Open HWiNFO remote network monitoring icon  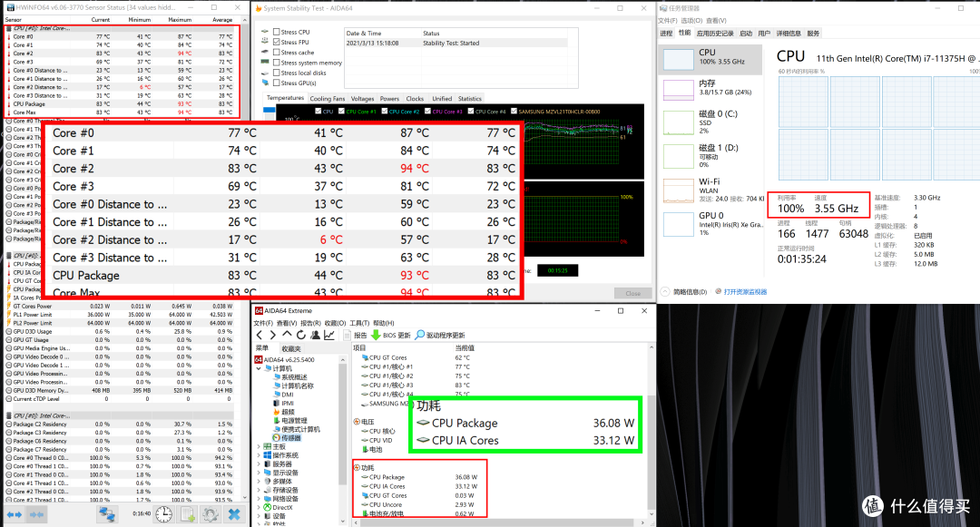pyautogui.click(x=107, y=514)
